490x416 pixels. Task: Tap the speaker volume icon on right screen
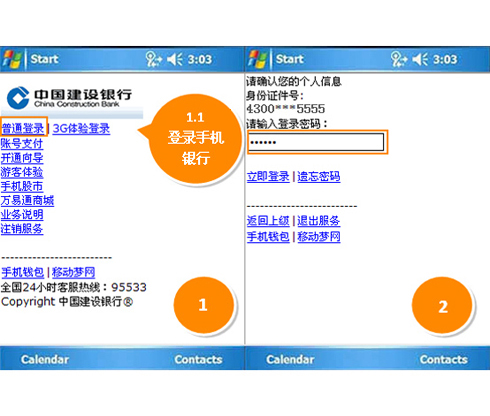[420, 59]
